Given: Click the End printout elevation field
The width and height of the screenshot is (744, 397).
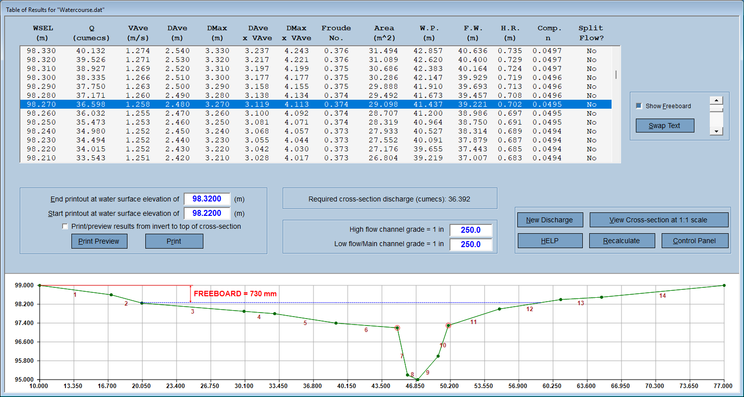Looking at the screenshot, I should tap(207, 199).
